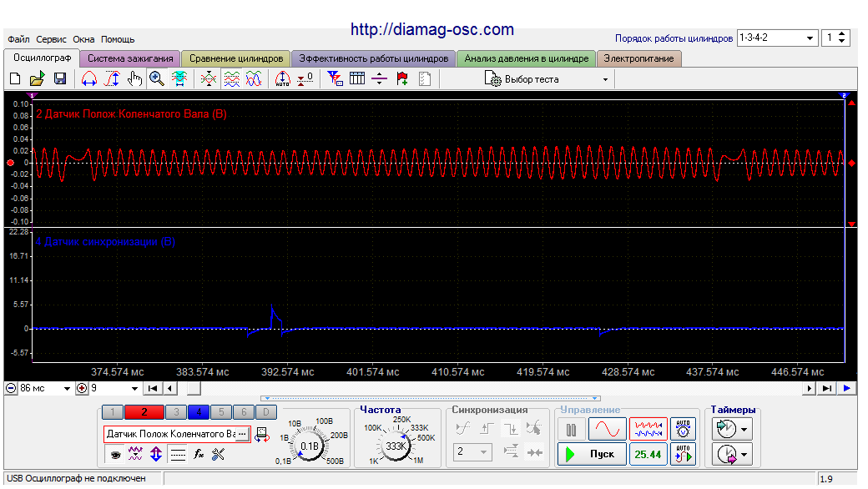Viewport: 868px width, 489px height.
Task: Switch to the Электропитание tab
Action: coord(638,58)
